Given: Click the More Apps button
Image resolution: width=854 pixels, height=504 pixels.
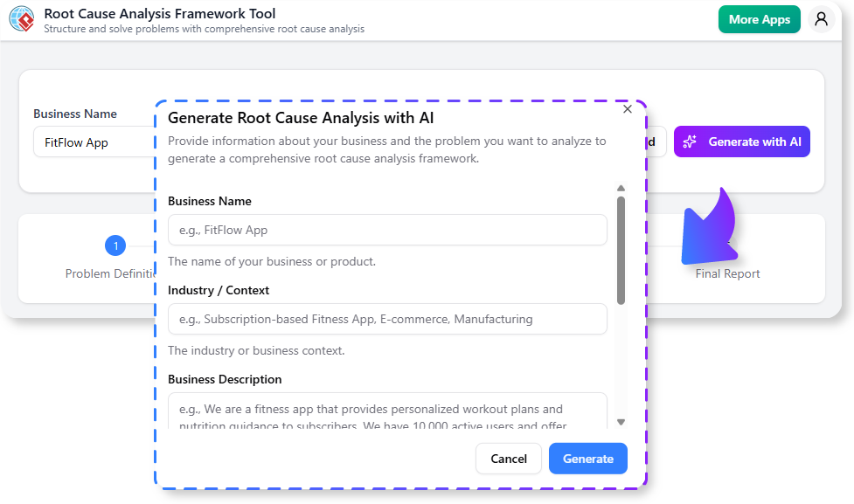Looking at the screenshot, I should pos(759,18).
